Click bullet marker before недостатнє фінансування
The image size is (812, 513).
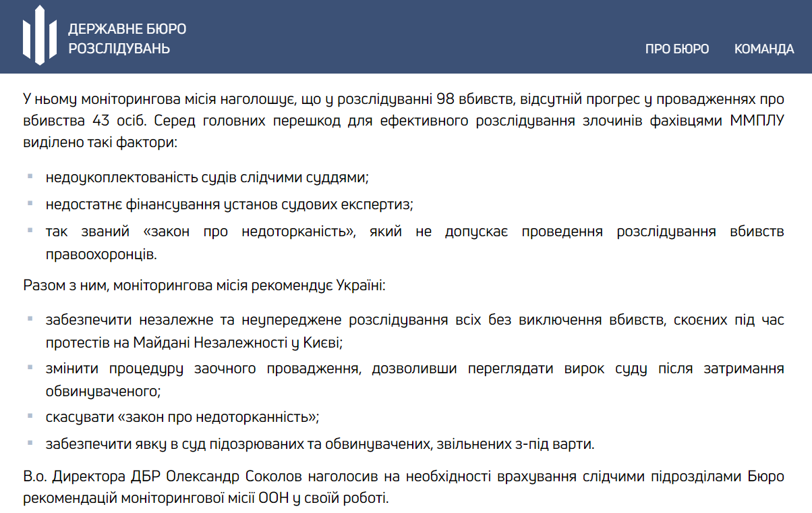coord(30,203)
